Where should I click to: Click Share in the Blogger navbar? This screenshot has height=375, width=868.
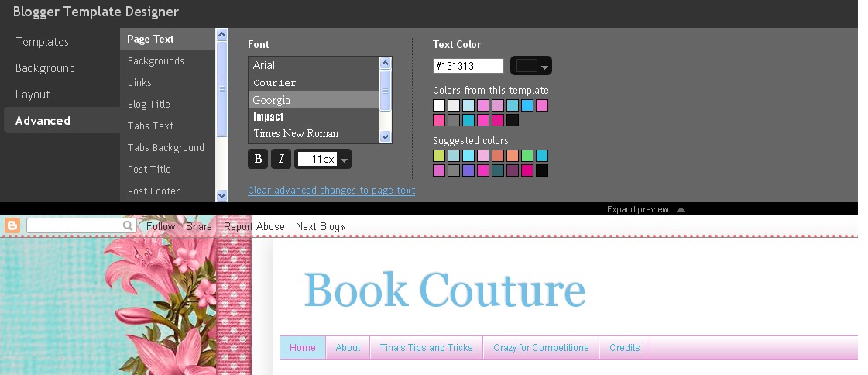(x=199, y=226)
